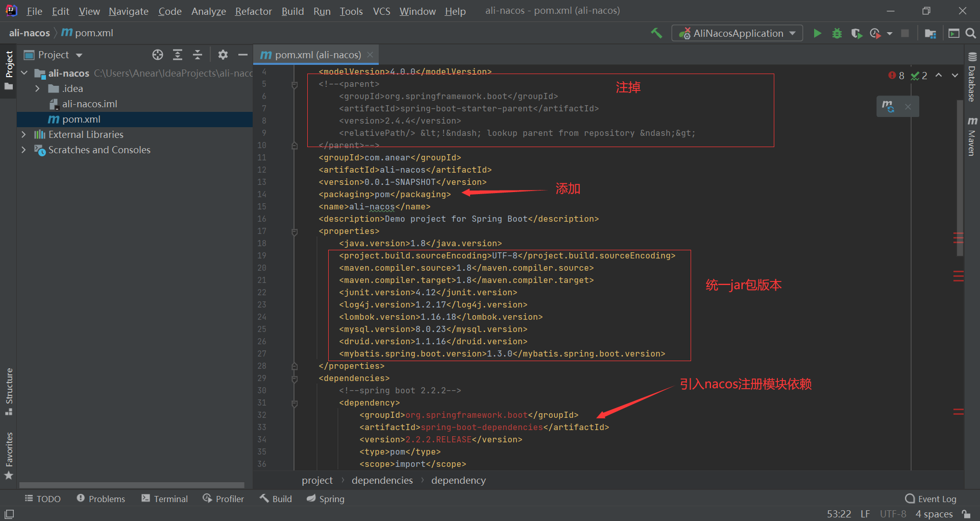Click the ali-nacos navigation bar breadcrumb

pyautogui.click(x=30, y=33)
